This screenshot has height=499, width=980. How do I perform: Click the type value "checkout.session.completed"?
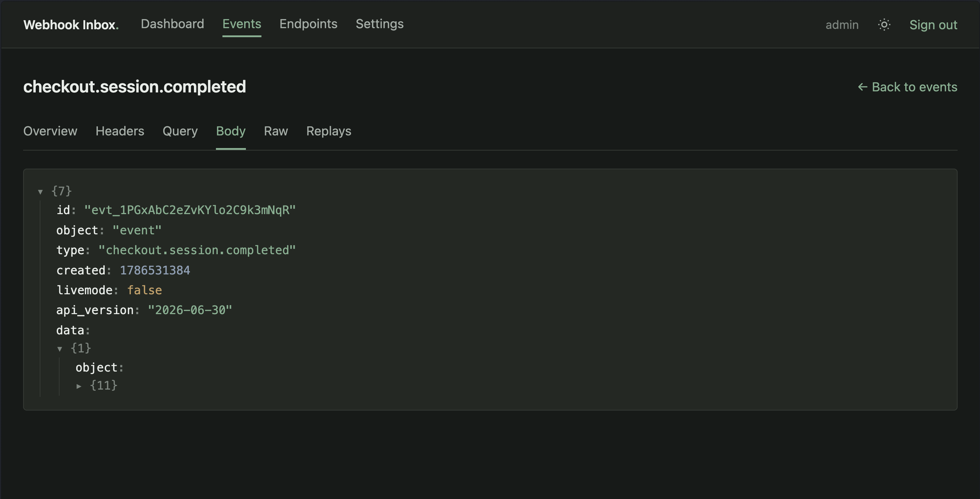coord(197,250)
